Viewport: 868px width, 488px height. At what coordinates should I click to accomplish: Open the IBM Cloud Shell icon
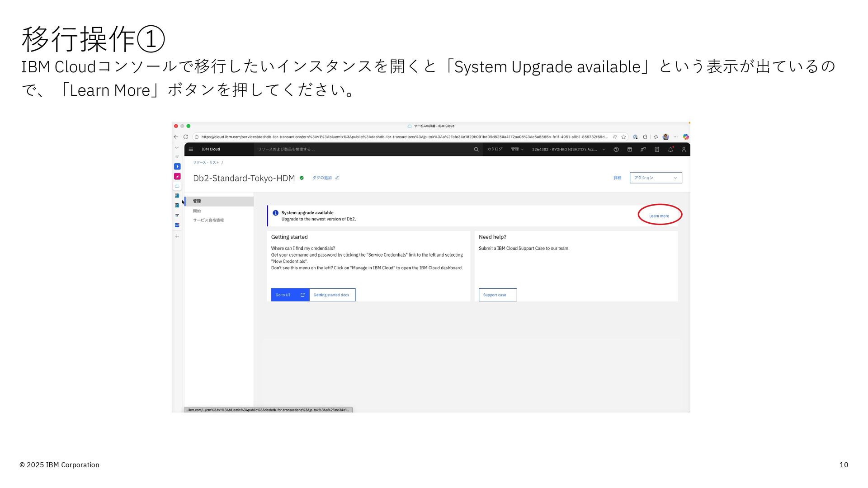coord(629,149)
